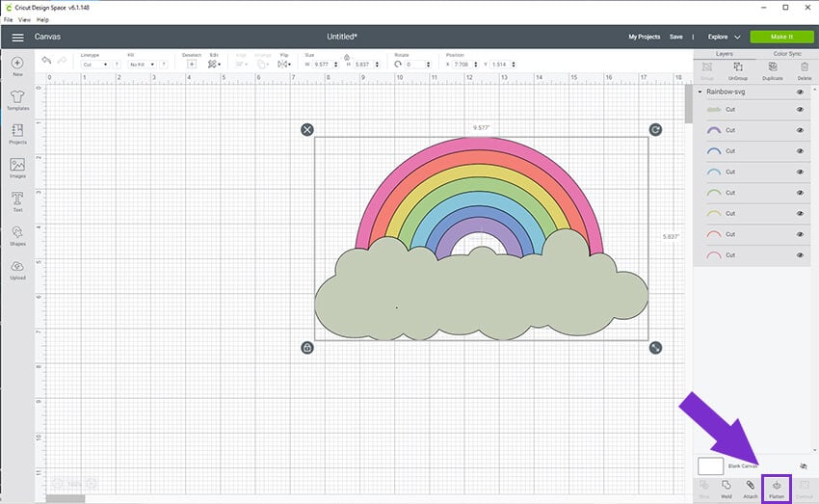Click the Flatten tool
Screen dimensions: 819x504
coord(777,490)
